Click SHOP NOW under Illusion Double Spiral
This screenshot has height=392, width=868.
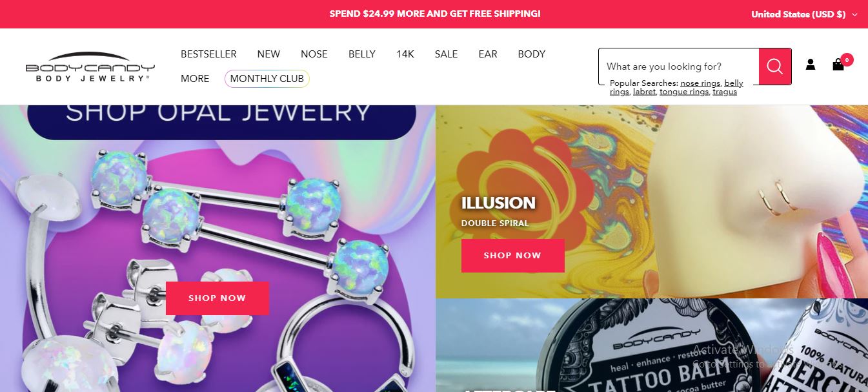(x=513, y=256)
